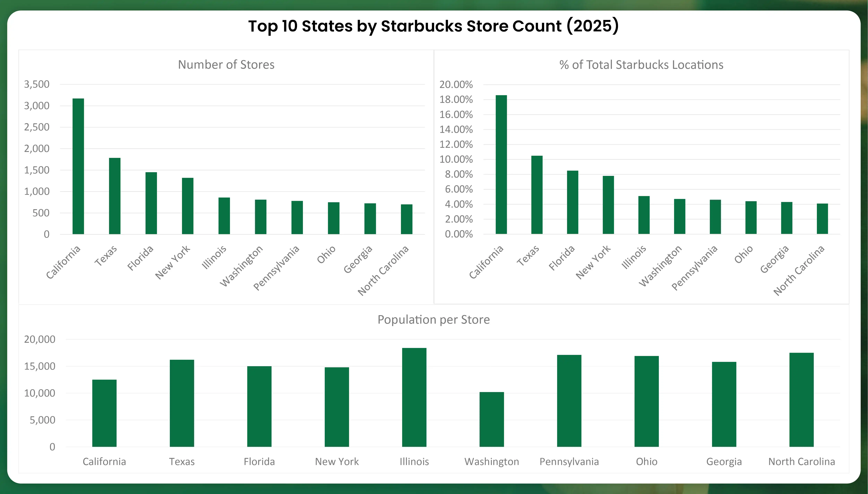Click the '18.00%' axis label
The image size is (868, 494).
456,99
